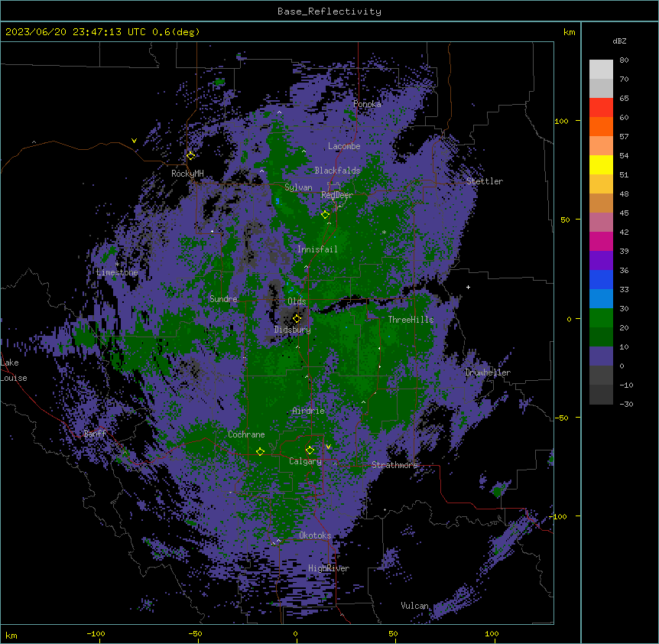Select the brown 45-48 dBZ swatch
The image size is (659, 644).
[601, 203]
